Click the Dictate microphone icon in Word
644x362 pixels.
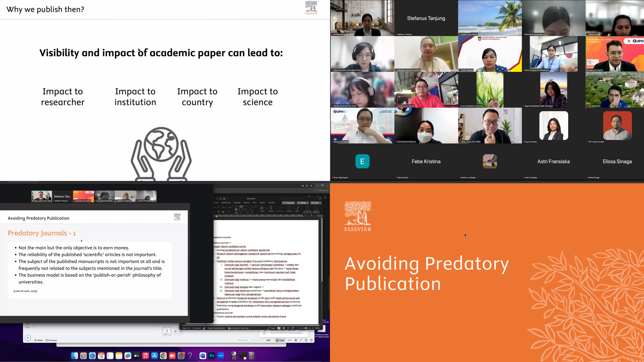click(x=271, y=208)
